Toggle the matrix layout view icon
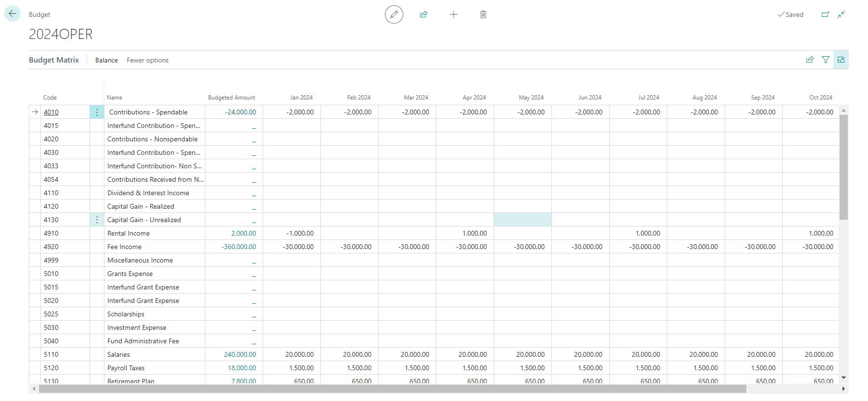 [x=841, y=60]
